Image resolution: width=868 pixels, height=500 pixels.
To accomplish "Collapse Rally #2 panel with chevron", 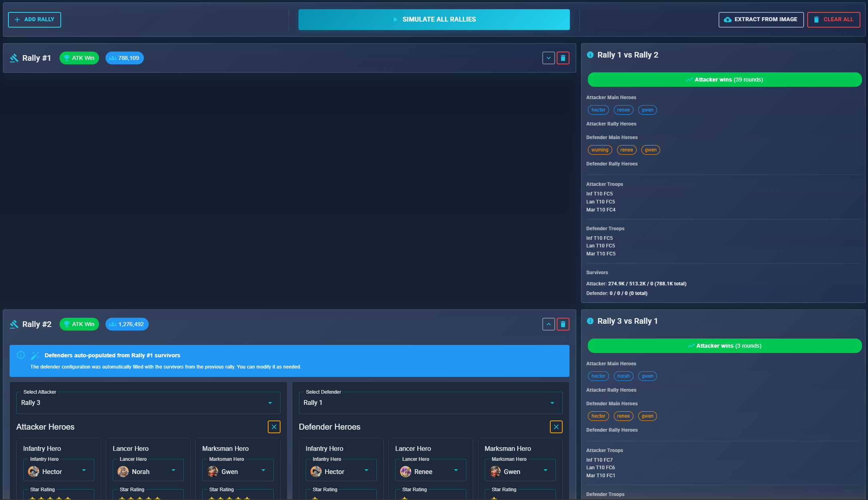I will (548, 324).
